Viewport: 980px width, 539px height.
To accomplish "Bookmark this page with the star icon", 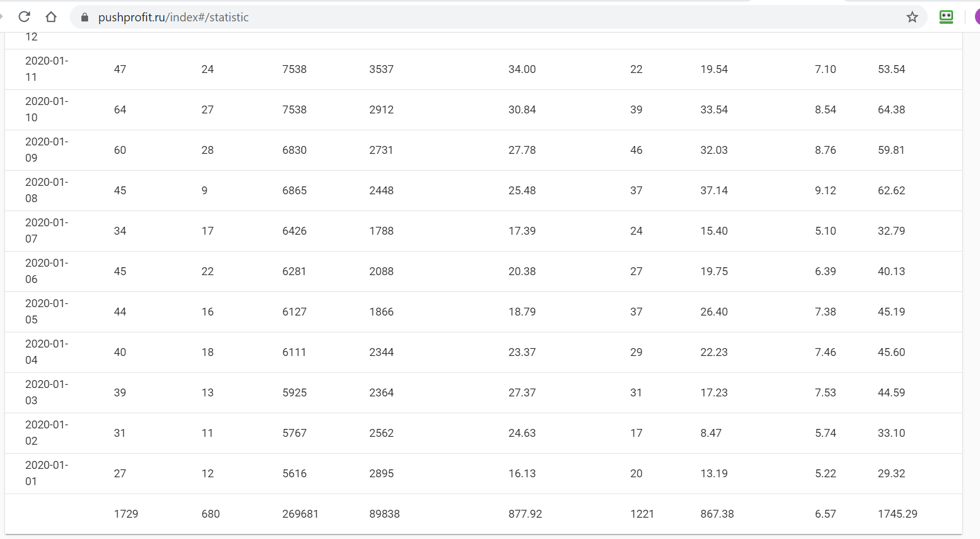I will pos(912,17).
